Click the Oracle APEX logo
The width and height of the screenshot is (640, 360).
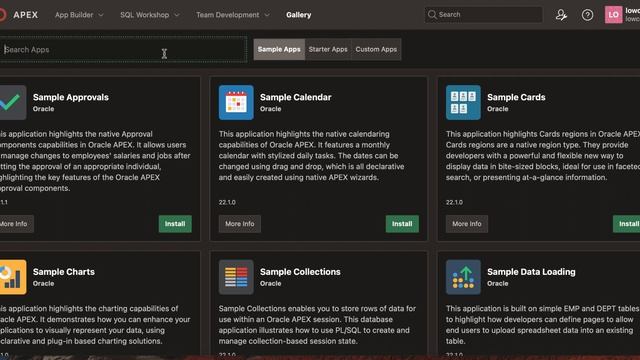pyautogui.click(x=18, y=15)
